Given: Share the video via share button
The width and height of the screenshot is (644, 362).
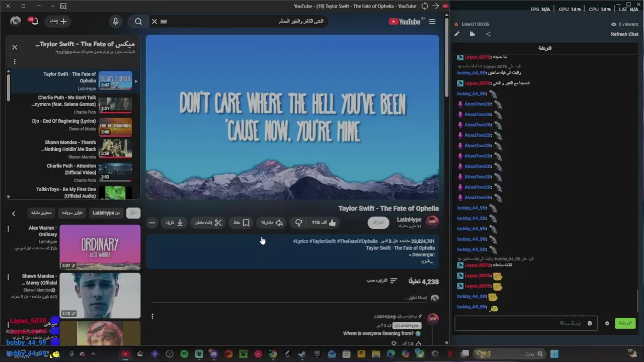Looking at the screenshot, I should (x=272, y=223).
